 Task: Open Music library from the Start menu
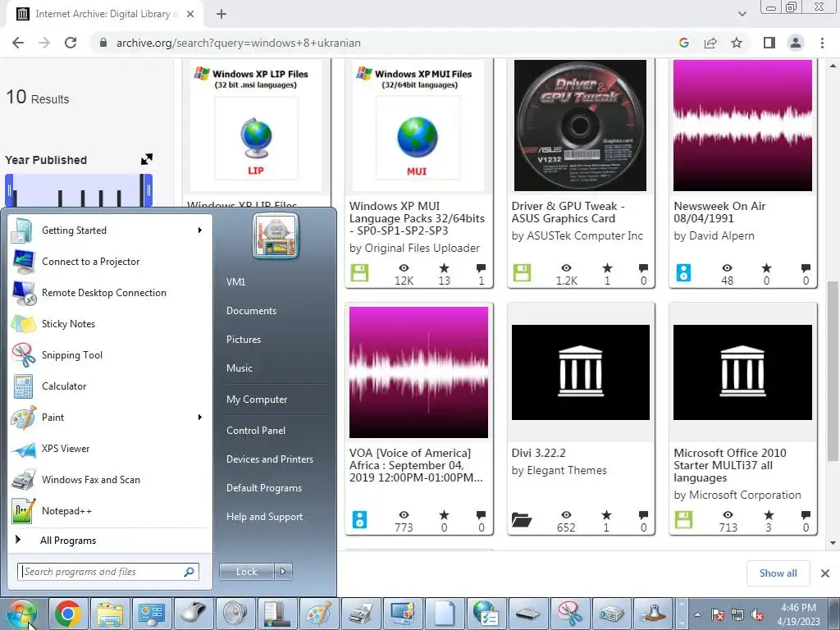tap(239, 368)
